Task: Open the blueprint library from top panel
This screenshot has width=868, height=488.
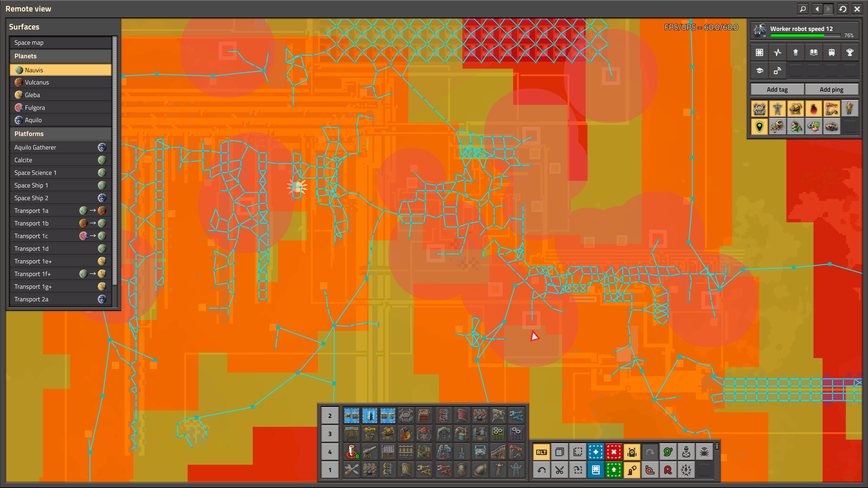Action: point(759,52)
